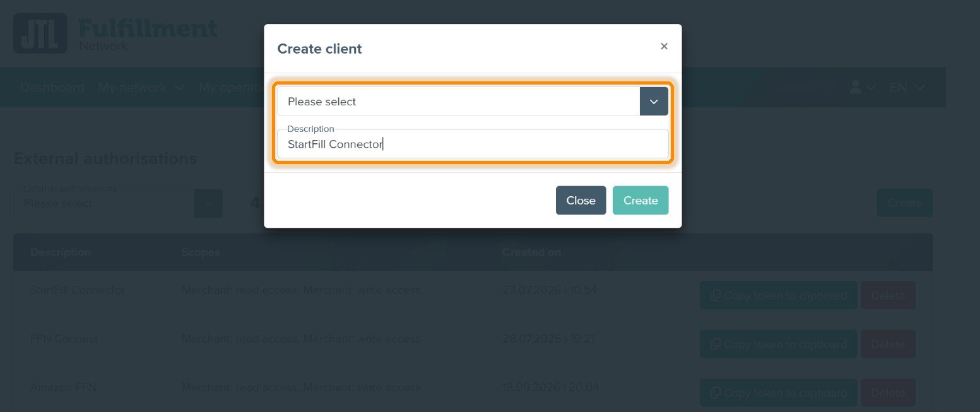Copy token for StartFill Connector row

778,295
